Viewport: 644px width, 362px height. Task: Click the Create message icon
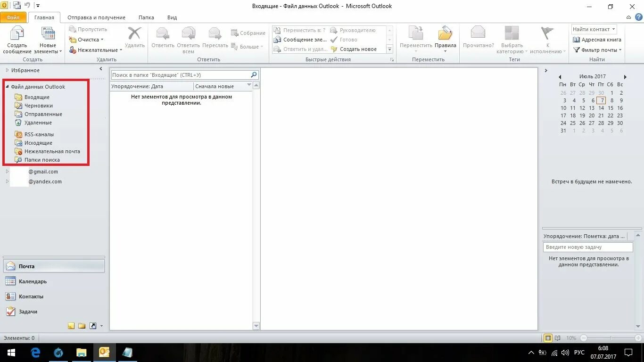coord(17,34)
